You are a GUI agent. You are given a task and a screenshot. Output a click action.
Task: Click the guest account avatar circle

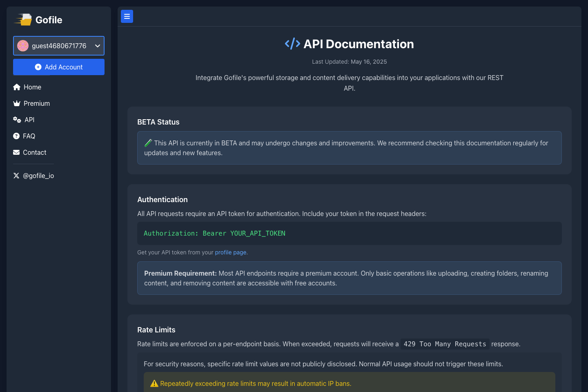point(23,46)
